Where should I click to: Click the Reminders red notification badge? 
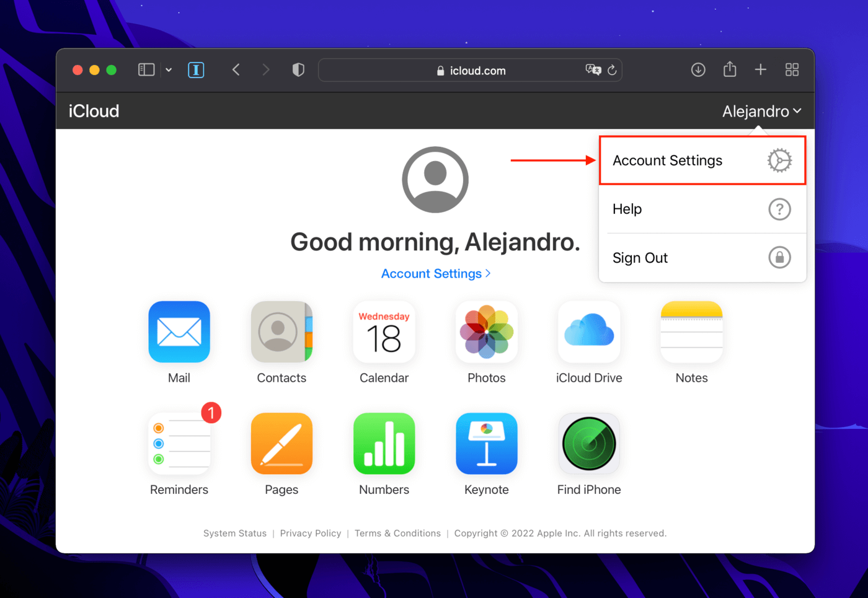point(211,413)
